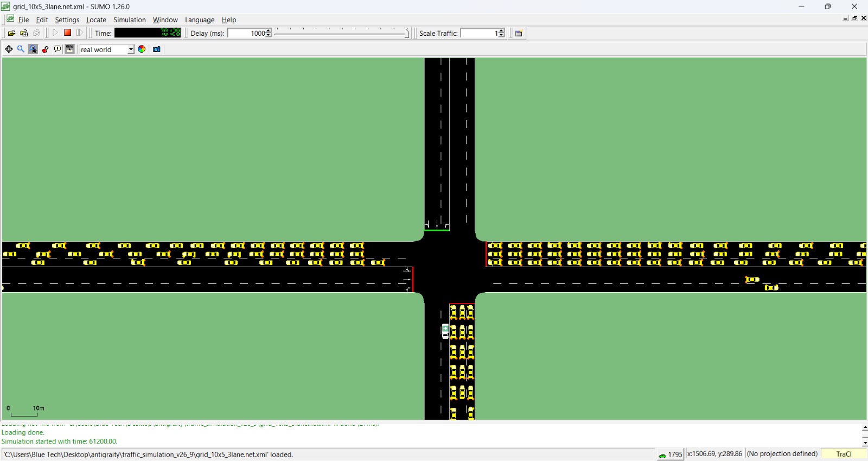
Task: Click the delay slider handle
Action: pyautogui.click(x=407, y=34)
